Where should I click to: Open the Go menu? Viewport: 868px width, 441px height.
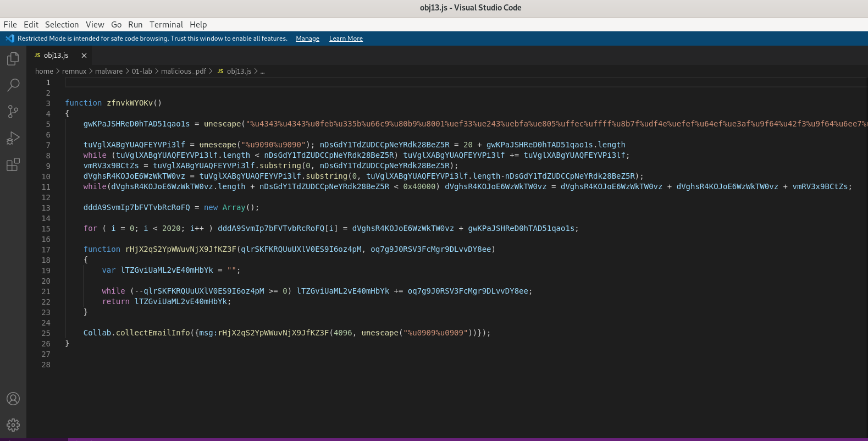click(x=116, y=25)
